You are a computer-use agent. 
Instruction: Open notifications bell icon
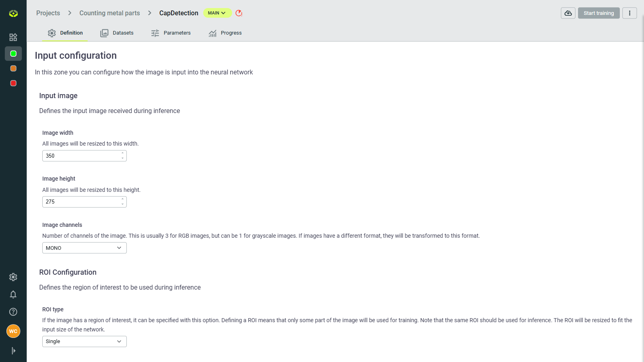[13, 294]
